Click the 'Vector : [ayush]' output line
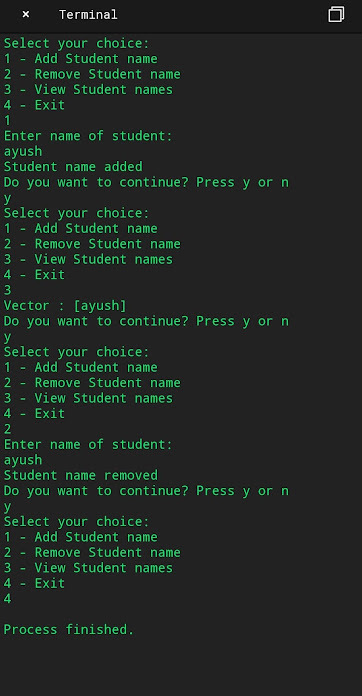The width and height of the screenshot is (362, 696). 65,306
